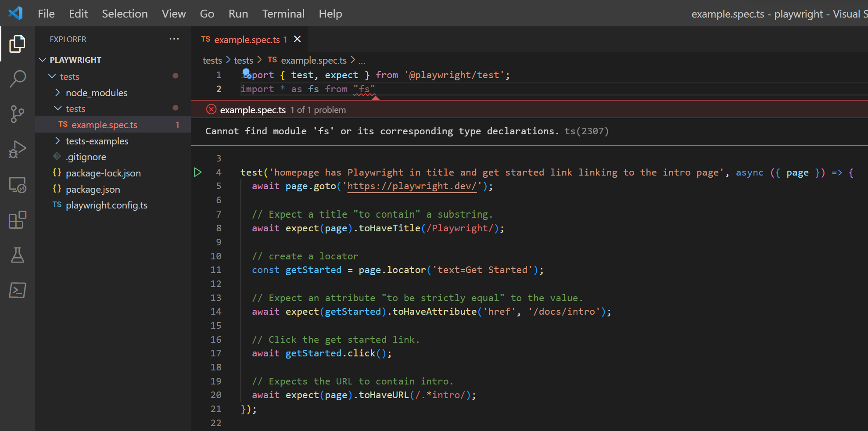Image resolution: width=868 pixels, height=431 pixels.
Task: Click the TS icon on the editor tab
Action: [x=206, y=40]
